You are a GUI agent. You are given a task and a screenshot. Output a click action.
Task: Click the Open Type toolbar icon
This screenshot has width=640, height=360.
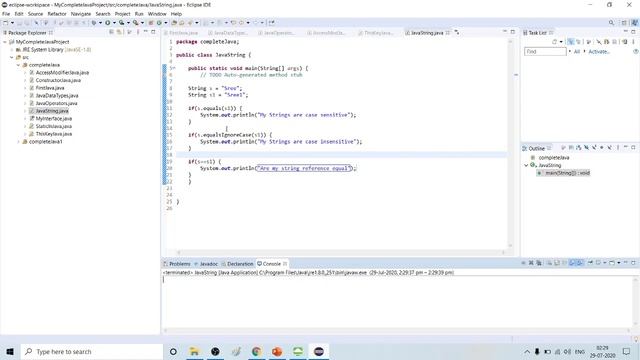point(174,23)
